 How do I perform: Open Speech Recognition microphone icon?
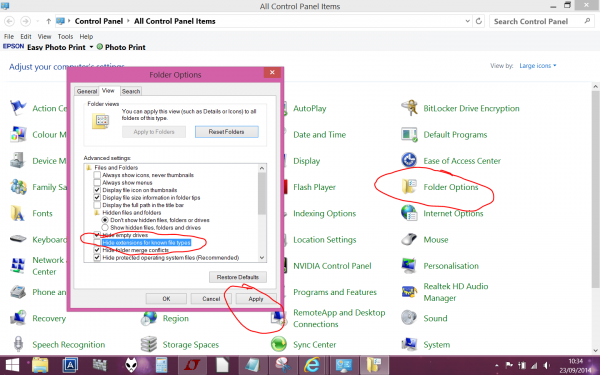(18, 344)
